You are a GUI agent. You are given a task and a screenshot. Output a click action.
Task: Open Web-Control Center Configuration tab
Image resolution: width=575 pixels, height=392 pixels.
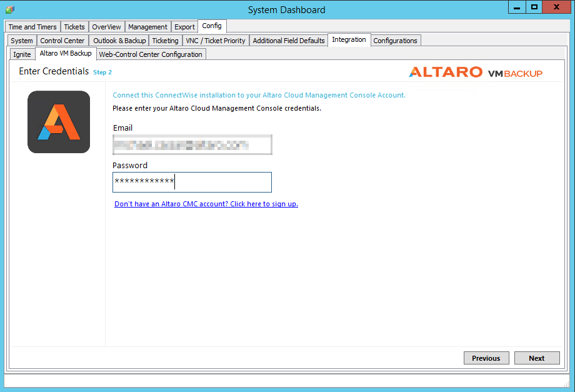pos(151,54)
